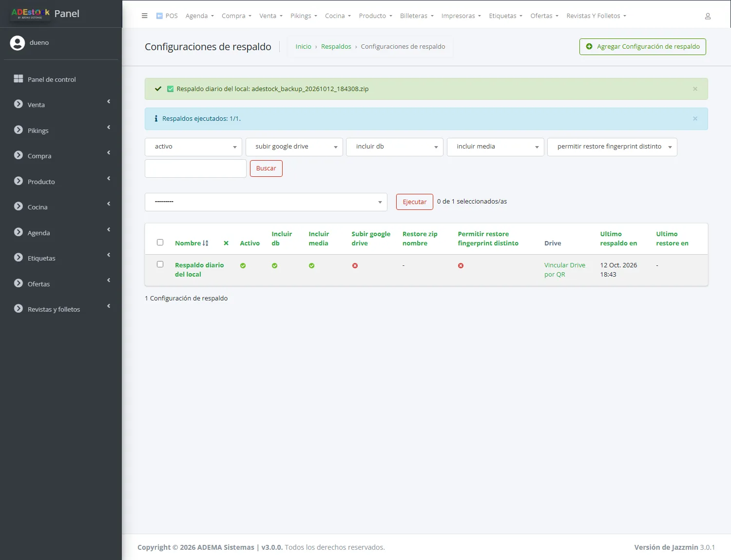Open the Revistas Y Folletos top menu
Screen dimensions: 731x560
(x=596, y=16)
